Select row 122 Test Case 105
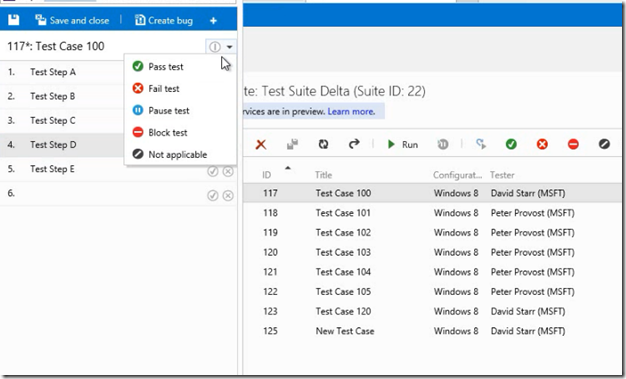This screenshot has width=626, height=379. pos(432,292)
